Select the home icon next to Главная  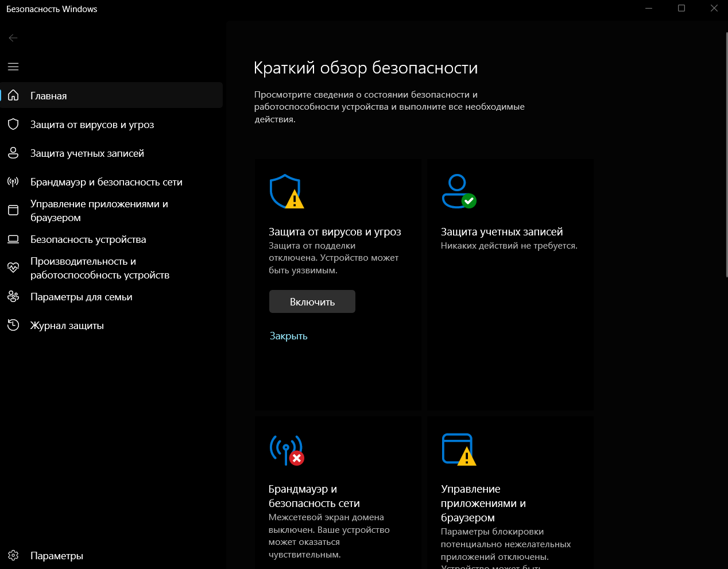tap(13, 95)
